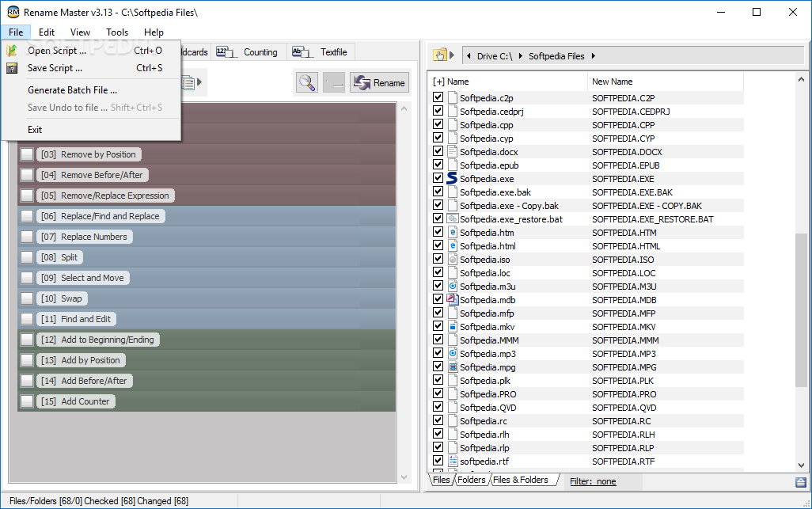The height and width of the screenshot is (509, 812).
Task: Click the Filter: none link
Action: (593, 481)
